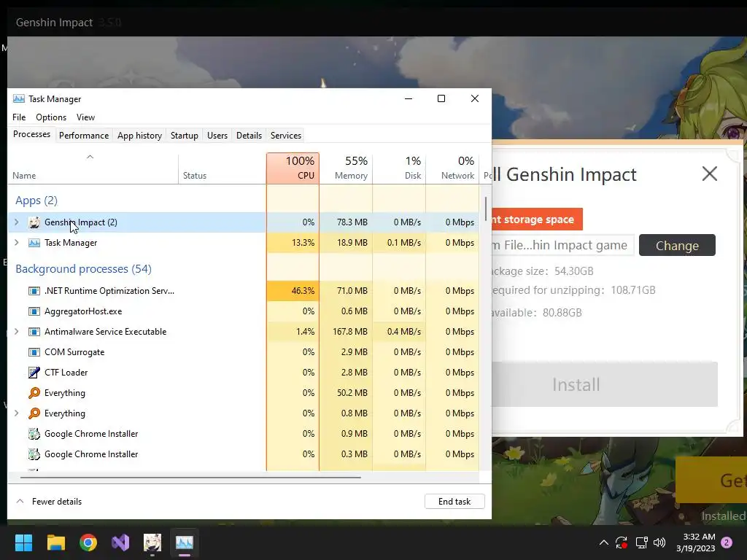Click the Antimalware Service Executable icon
747x560 pixels.
coord(34,332)
